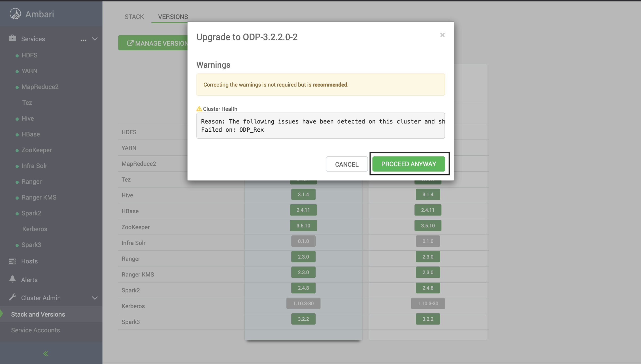Click the Alerts bell icon

pyautogui.click(x=12, y=279)
